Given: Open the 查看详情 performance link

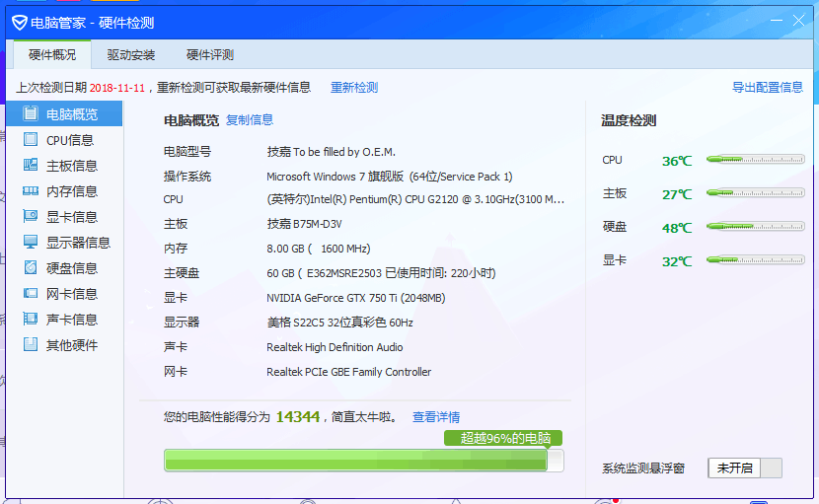Looking at the screenshot, I should tap(436, 417).
